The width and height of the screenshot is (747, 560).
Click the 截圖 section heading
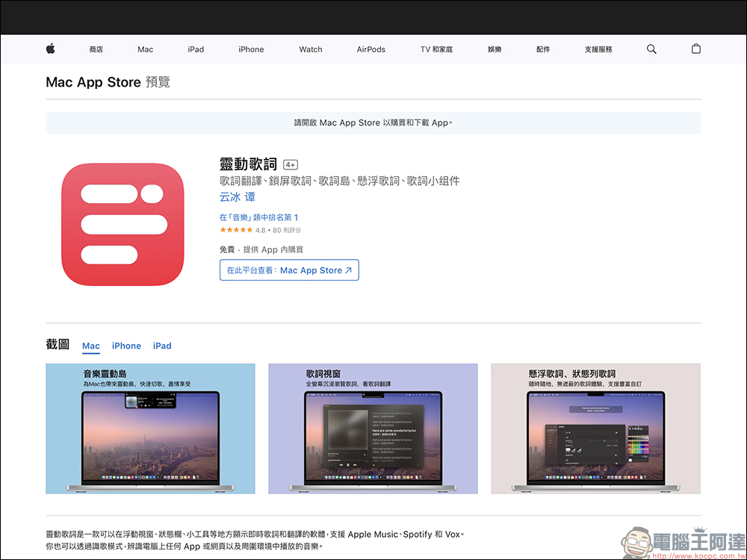tap(58, 344)
